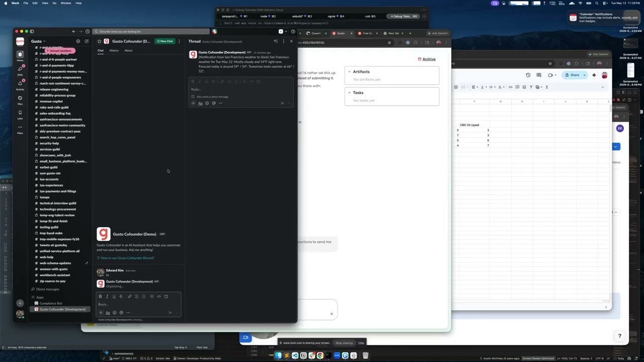The image size is (644, 362).
Task: Open version history in Google Sheets
Action: coord(528,75)
